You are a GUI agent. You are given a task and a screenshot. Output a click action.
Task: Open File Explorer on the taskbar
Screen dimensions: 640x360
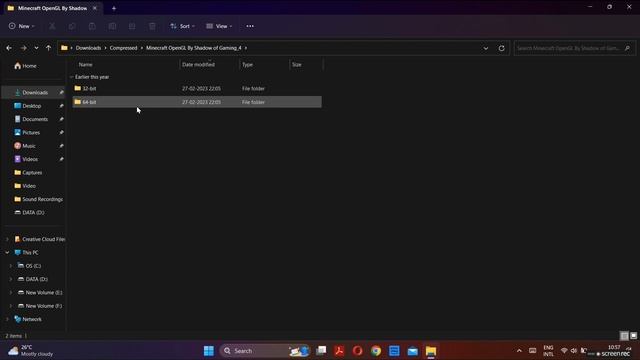click(x=431, y=351)
